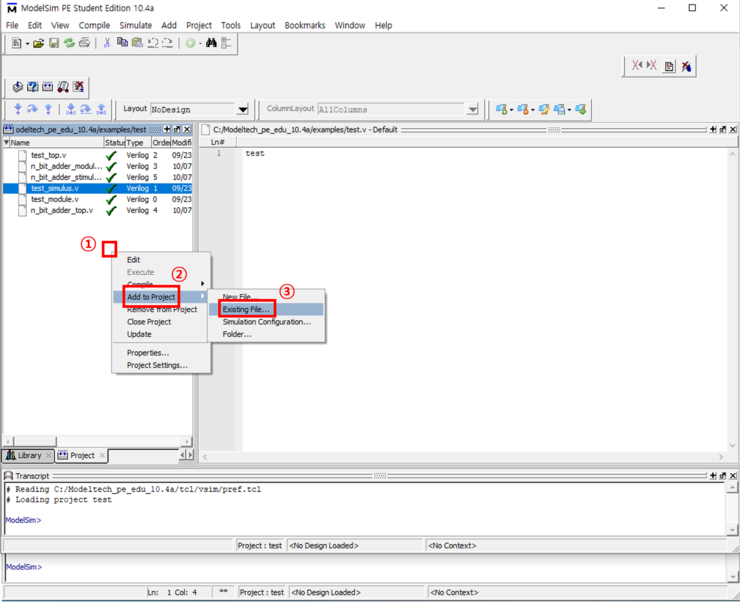Image resolution: width=740 pixels, height=602 pixels.
Task: Click the mouse-with-red-X icon in upper-right toolbar
Action: coord(686,66)
